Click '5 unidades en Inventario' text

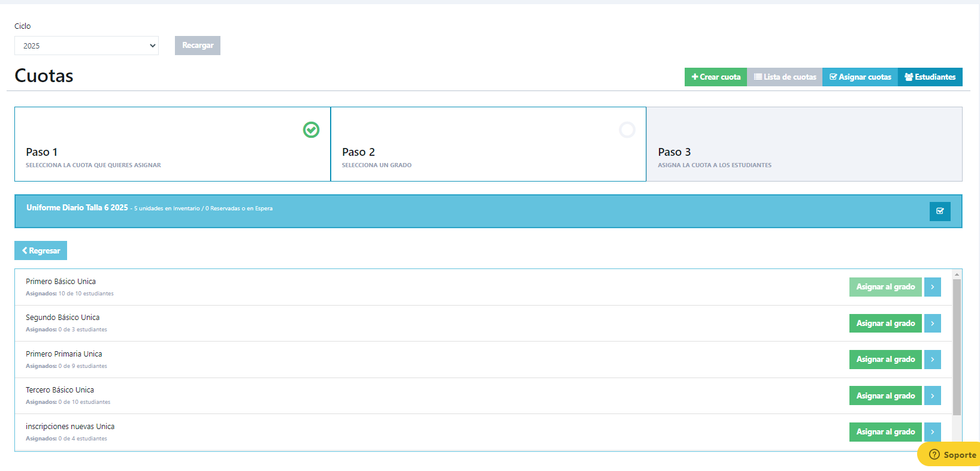[167, 209]
